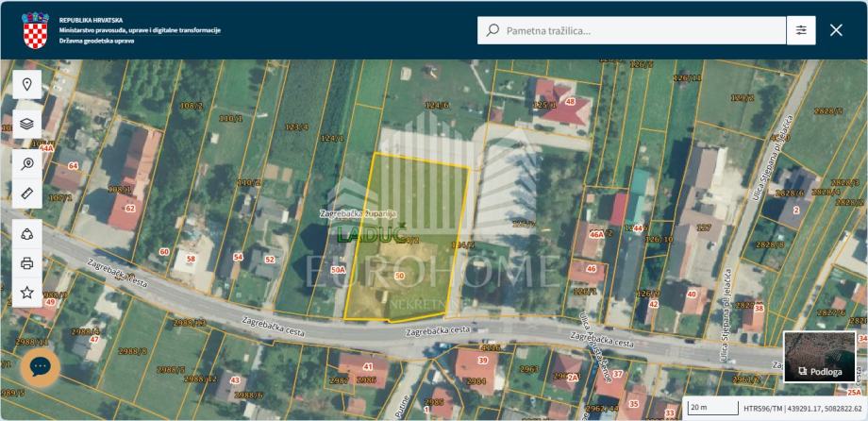
Task: Click house number 52 label
Action: [x=270, y=260]
